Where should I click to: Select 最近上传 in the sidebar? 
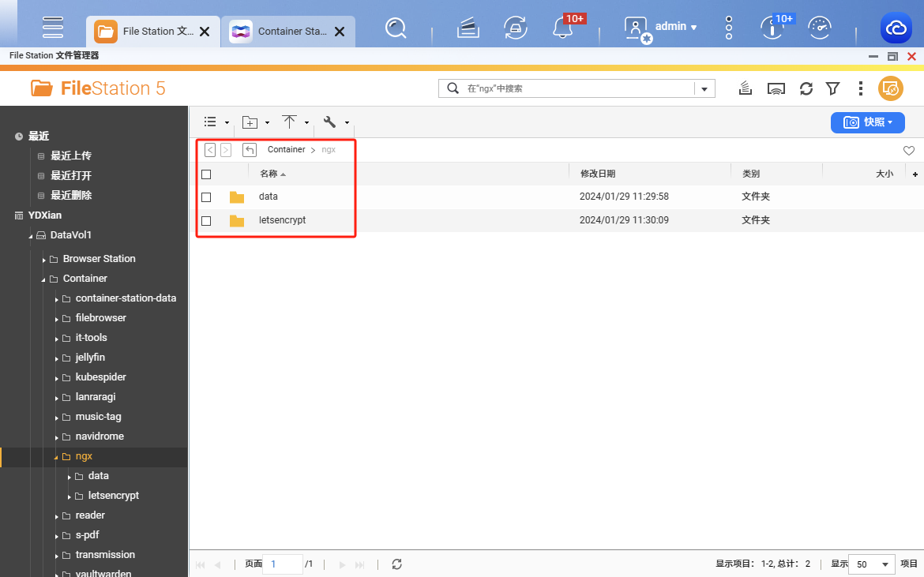point(71,155)
